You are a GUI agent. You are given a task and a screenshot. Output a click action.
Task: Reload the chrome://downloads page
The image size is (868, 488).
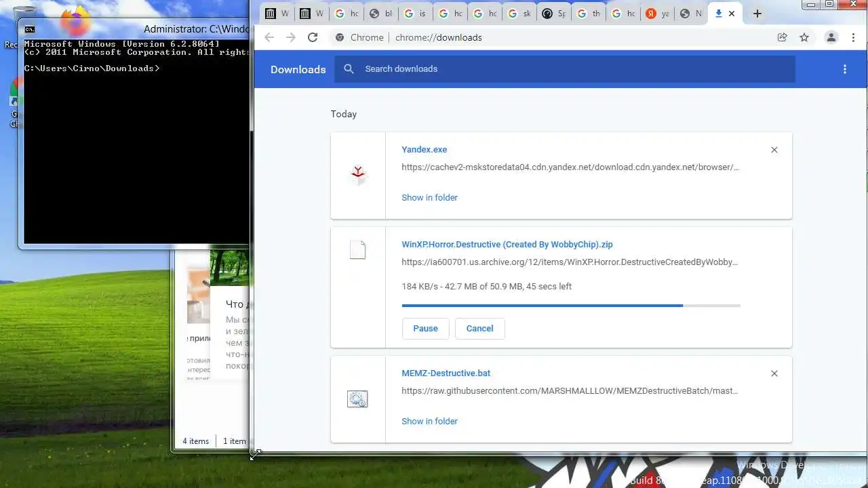[313, 37]
